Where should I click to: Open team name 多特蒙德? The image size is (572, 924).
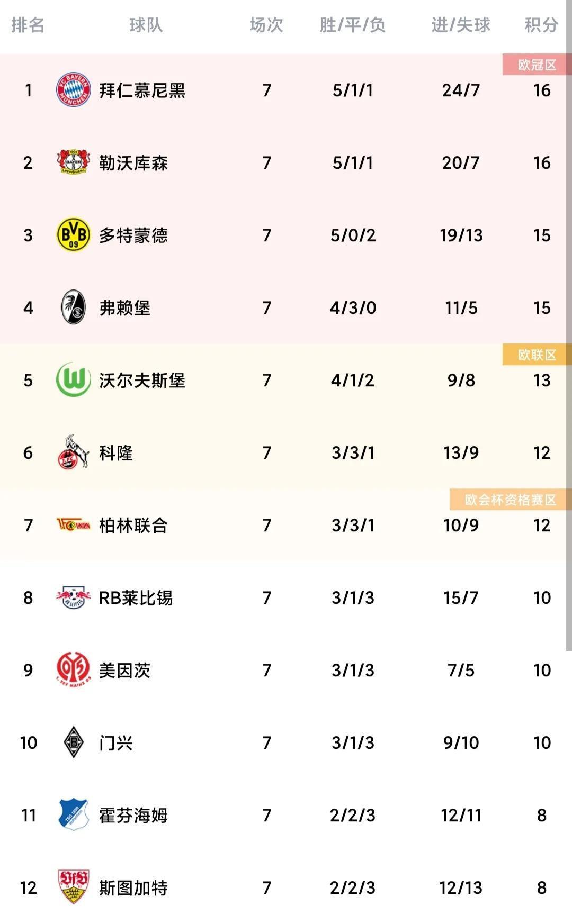[133, 235]
